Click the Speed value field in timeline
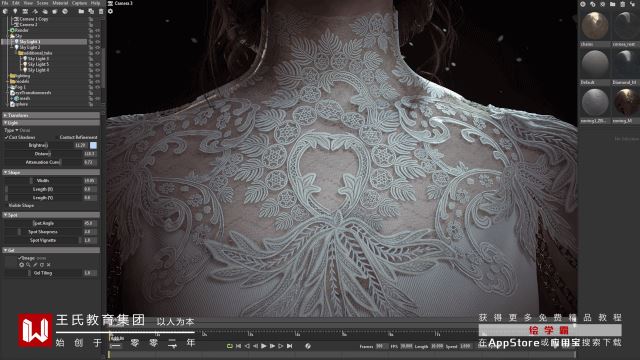640x360 pixels. click(465, 346)
